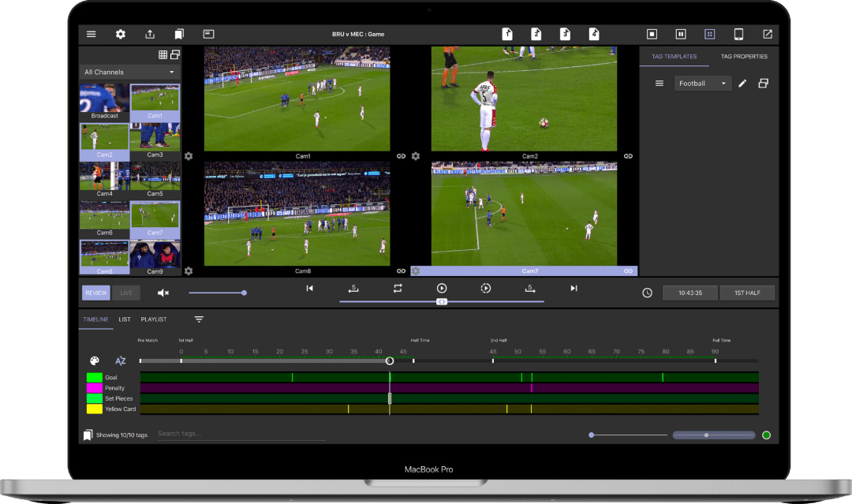Open the Playlist tab
The height and width of the screenshot is (504, 852).
tap(154, 319)
